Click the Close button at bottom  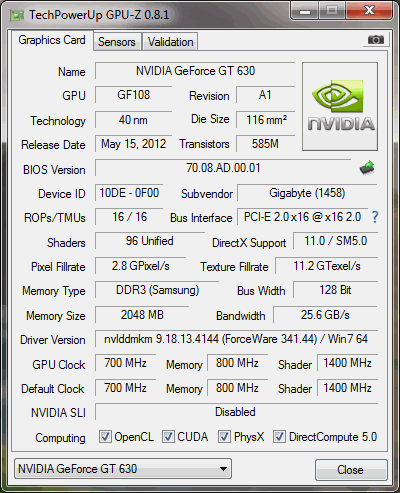(351, 470)
